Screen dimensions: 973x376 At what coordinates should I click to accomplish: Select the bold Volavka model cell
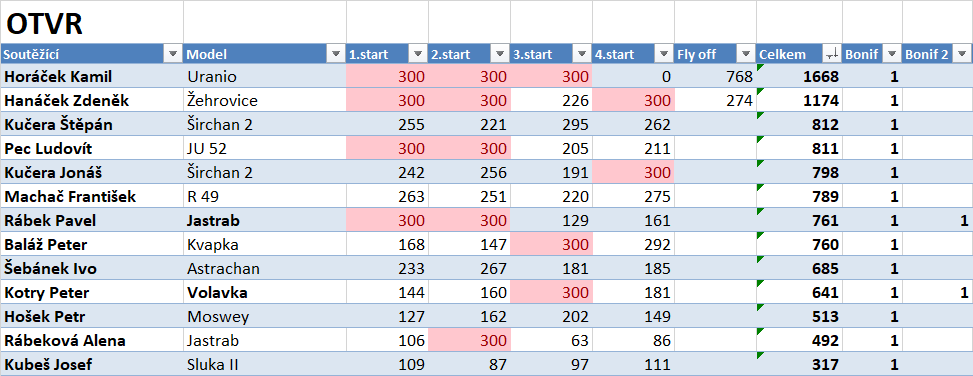click(265, 292)
